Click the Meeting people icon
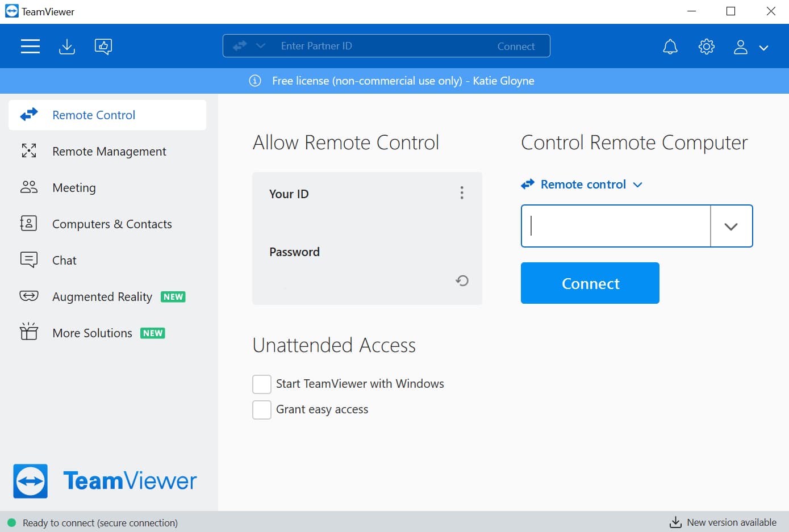The width and height of the screenshot is (789, 532). click(29, 187)
